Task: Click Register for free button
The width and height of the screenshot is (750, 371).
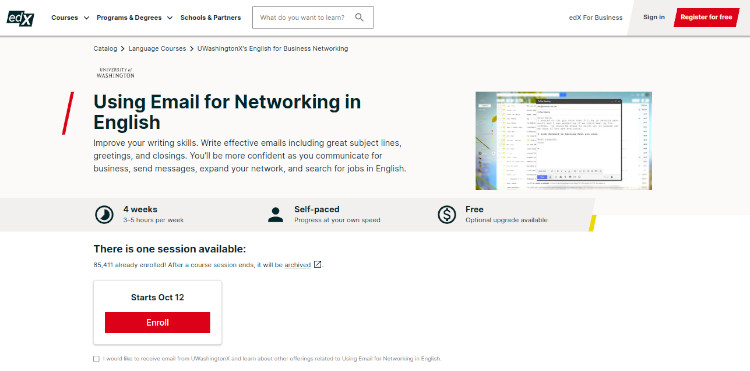Action: [x=706, y=17]
